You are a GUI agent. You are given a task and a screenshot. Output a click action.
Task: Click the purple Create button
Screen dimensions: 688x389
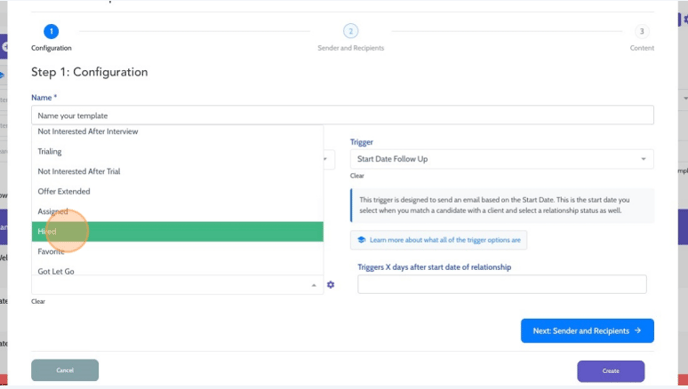tap(611, 371)
